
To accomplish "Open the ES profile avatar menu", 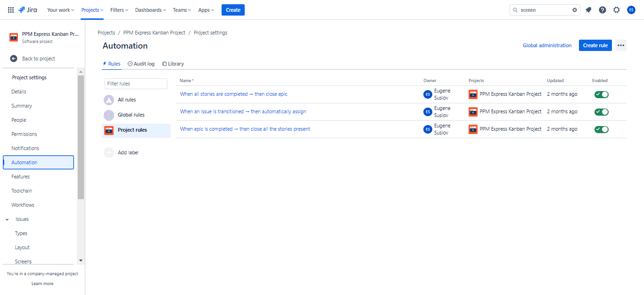I will pyautogui.click(x=631, y=10).
